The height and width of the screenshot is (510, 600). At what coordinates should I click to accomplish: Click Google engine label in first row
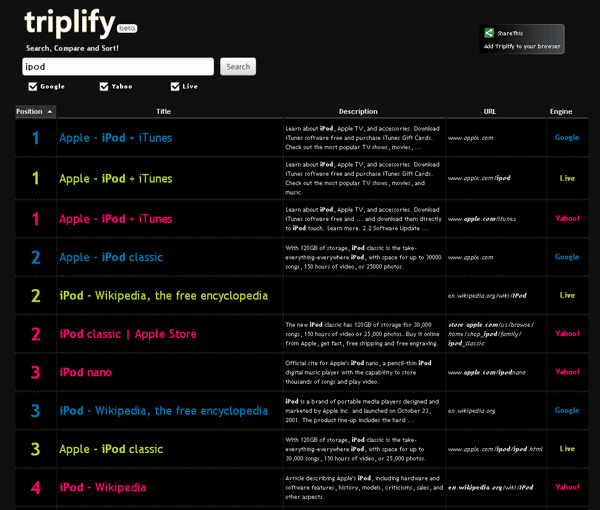click(x=567, y=138)
